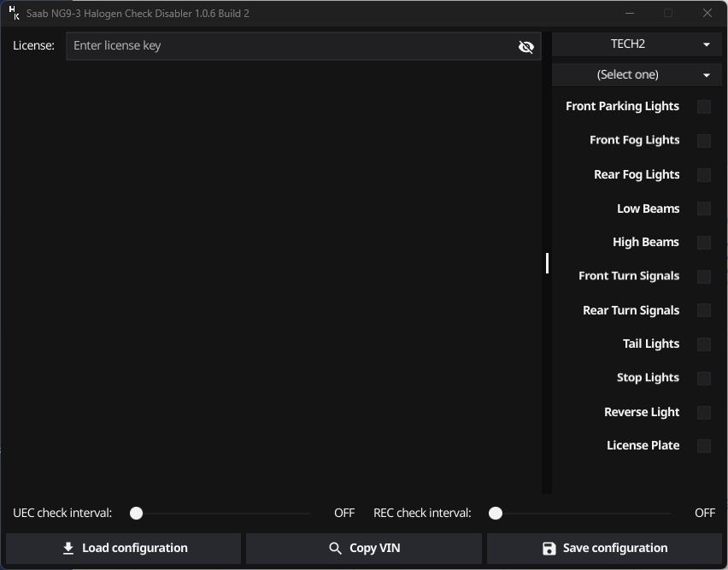Open the TECH2 dropdown menu

coord(636,44)
